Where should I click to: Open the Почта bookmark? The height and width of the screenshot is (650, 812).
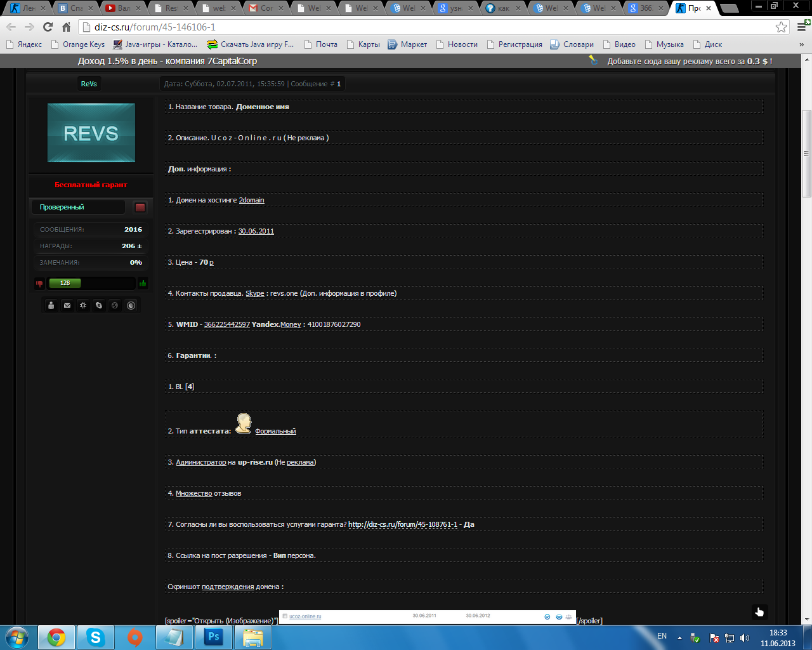[x=321, y=44]
